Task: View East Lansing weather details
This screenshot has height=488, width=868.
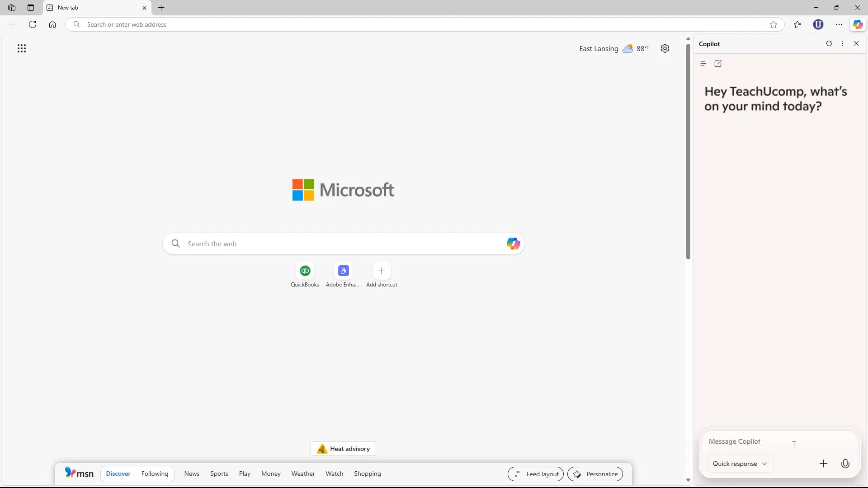Action: [x=614, y=48]
